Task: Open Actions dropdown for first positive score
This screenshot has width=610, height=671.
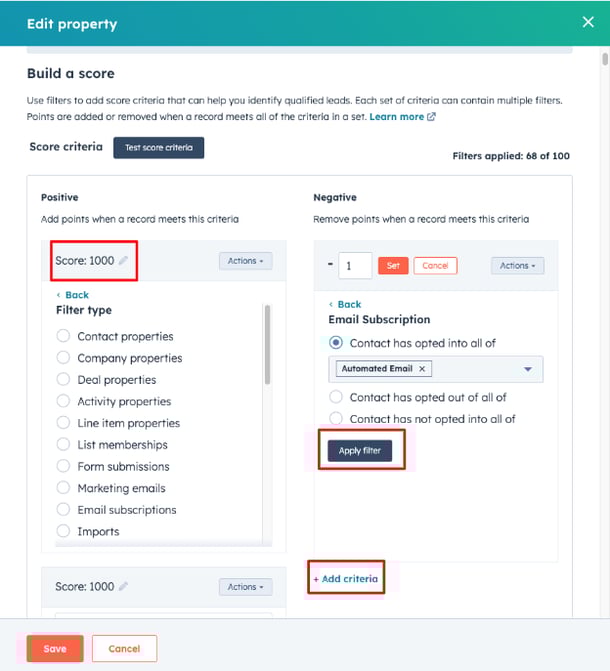Action: click(x=245, y=261)
